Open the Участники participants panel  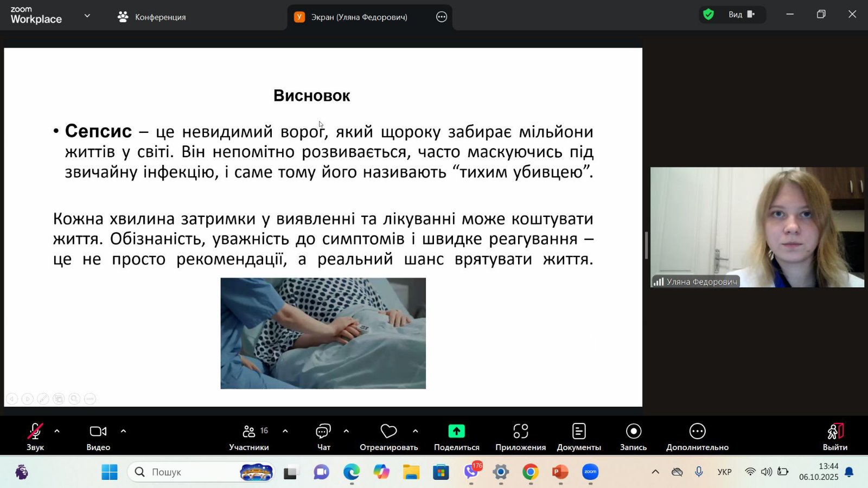pos(249,436)
